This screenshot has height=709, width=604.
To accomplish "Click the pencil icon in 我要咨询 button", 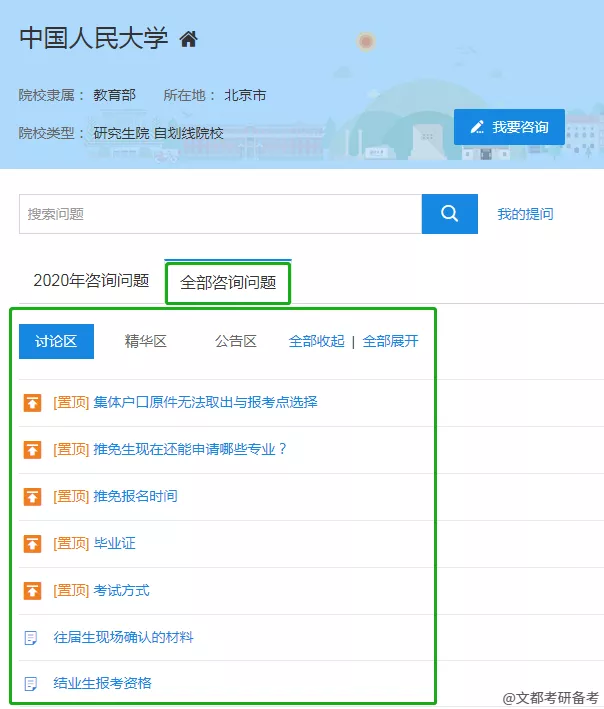I will (x=477, y=127).
